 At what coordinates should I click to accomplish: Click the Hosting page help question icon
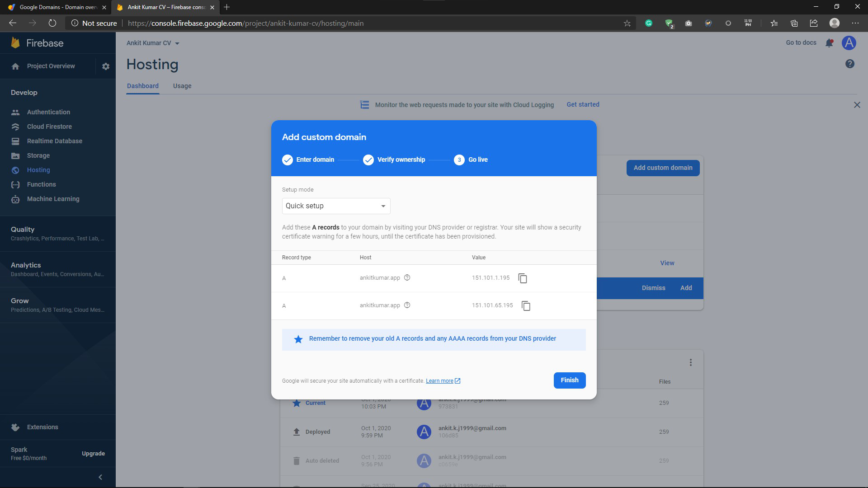(x=850, y=64)
